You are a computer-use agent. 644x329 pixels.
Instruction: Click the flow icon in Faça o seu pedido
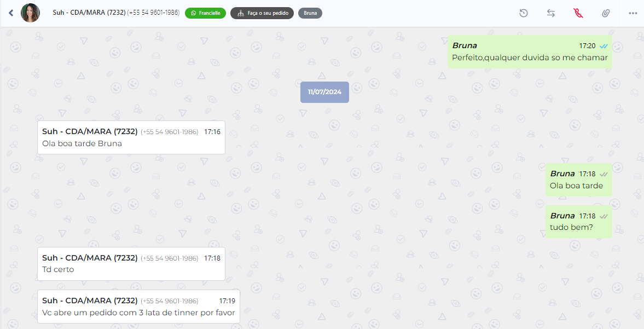(x=241, y=13)
